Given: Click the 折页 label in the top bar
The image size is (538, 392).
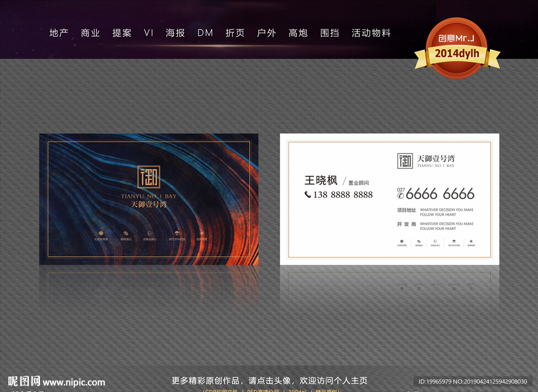Looking at the screenshot, I should tap(235, 33).
